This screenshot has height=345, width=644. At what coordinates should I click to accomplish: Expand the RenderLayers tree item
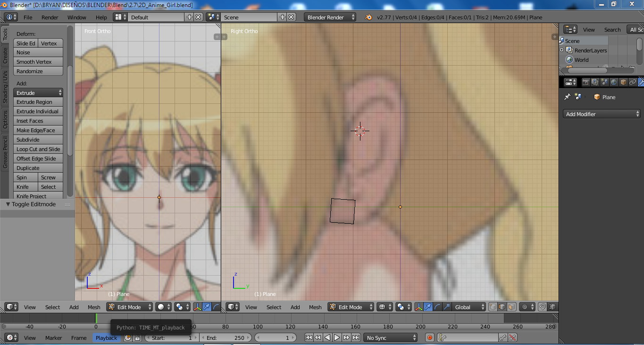[x=561, y=50]
